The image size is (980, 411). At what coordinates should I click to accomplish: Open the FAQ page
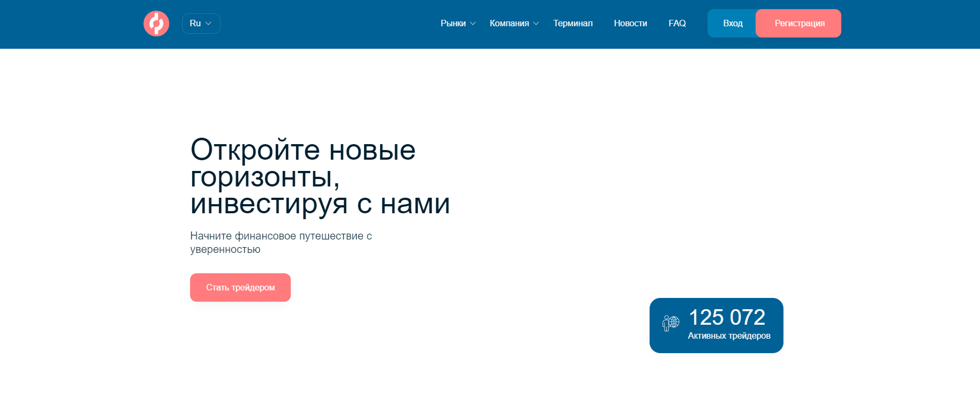pos(677,24)
